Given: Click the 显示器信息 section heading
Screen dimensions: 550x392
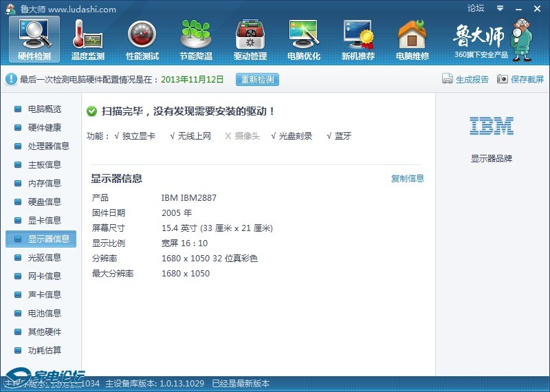Looking at the screenshot, I should coord(116,178).
